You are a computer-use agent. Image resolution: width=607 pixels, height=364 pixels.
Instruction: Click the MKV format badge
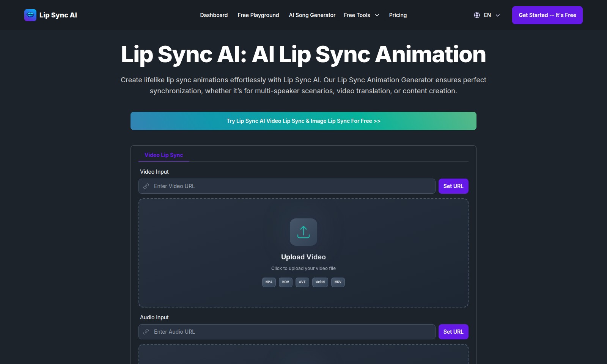coord(338,282)
